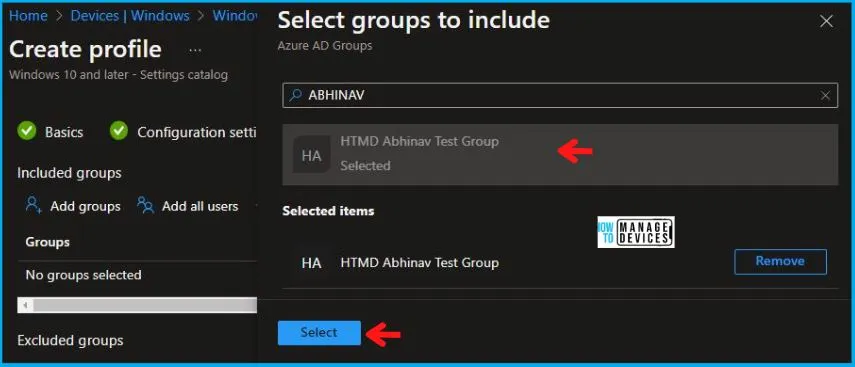Clear the ABHINAV search text with X icon

coord(826,96)
